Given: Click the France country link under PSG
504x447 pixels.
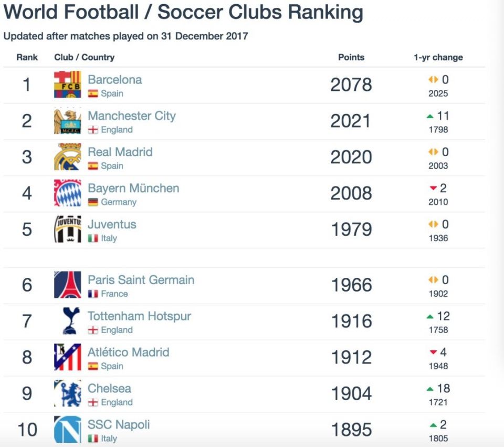Looking at the screenshot, I should pos(114,294).
